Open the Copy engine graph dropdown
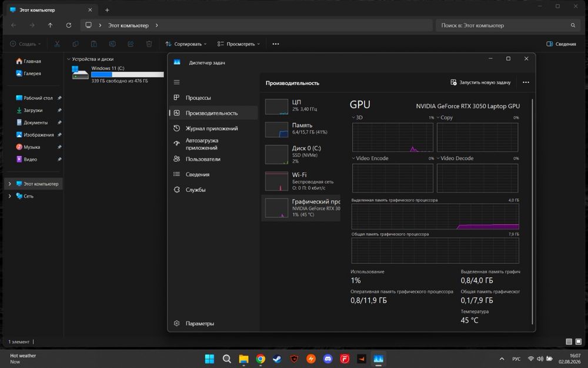Image resolution: width=588 pixels, height=368 pixels. (438, 118)
